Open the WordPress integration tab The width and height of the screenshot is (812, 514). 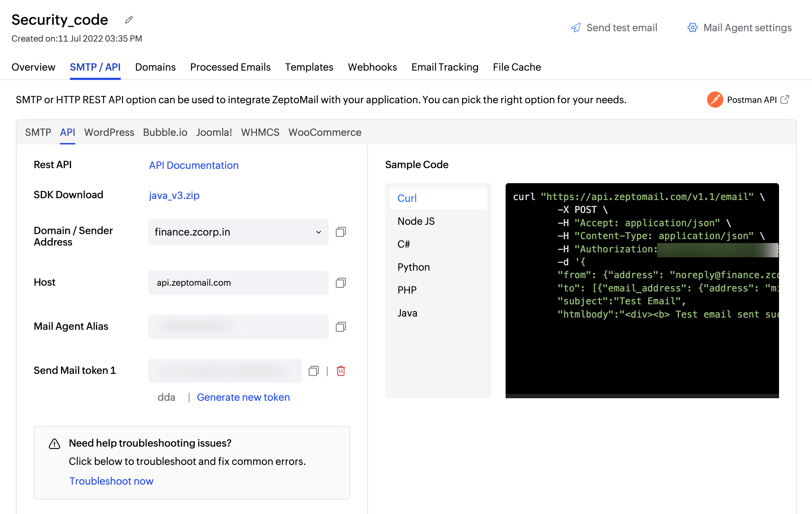[x=109, y=132]
